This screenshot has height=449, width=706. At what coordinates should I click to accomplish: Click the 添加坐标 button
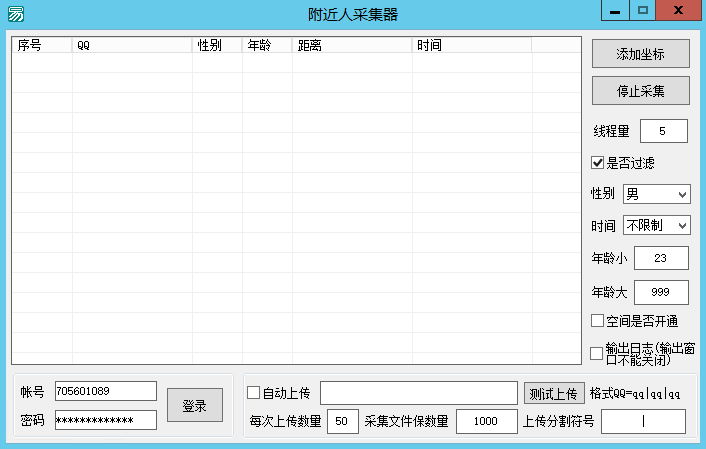(x=640, y=54)
